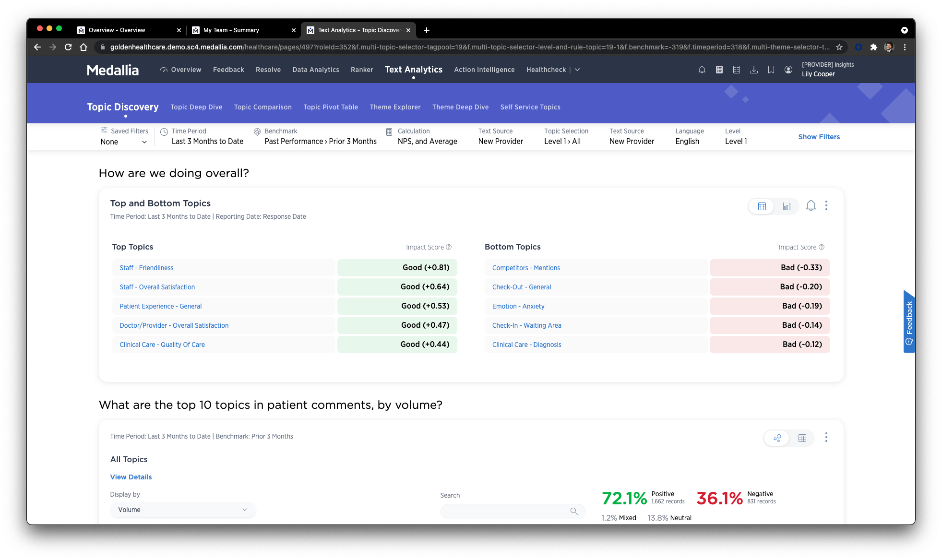This screenshot has height=560, width=942.
Task: Switch Top and Bottom Topics to chart view
Action: click(787, 206)
